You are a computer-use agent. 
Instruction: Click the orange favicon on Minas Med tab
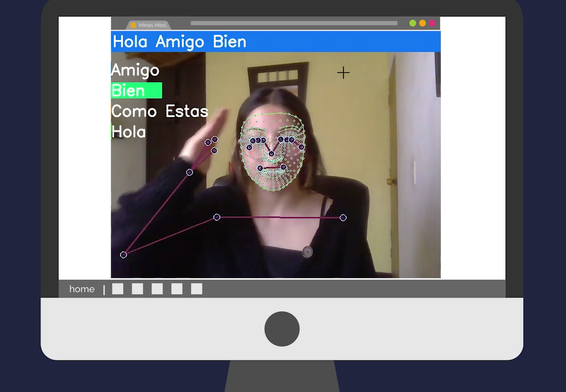click(x=133, y=25)
